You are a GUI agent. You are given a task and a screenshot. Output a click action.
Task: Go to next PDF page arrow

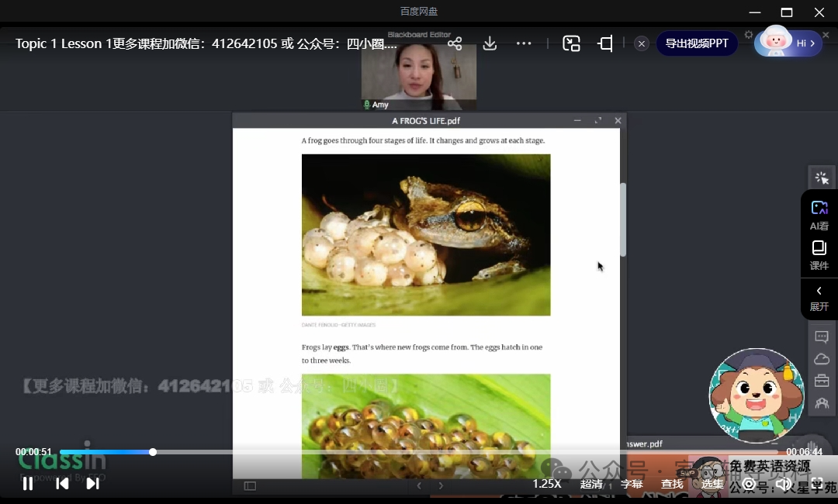[x=441, y=486]
